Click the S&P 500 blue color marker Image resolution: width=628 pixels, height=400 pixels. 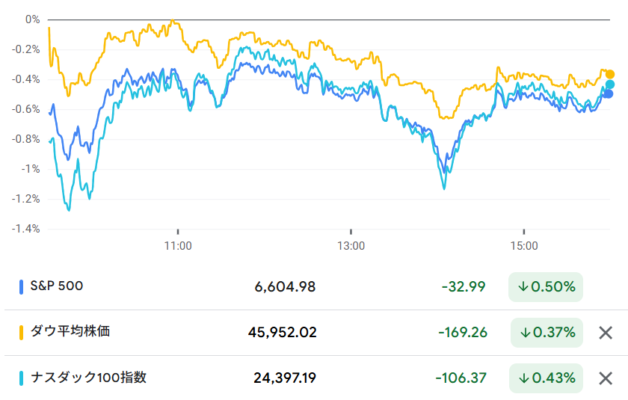pos(22,287)
